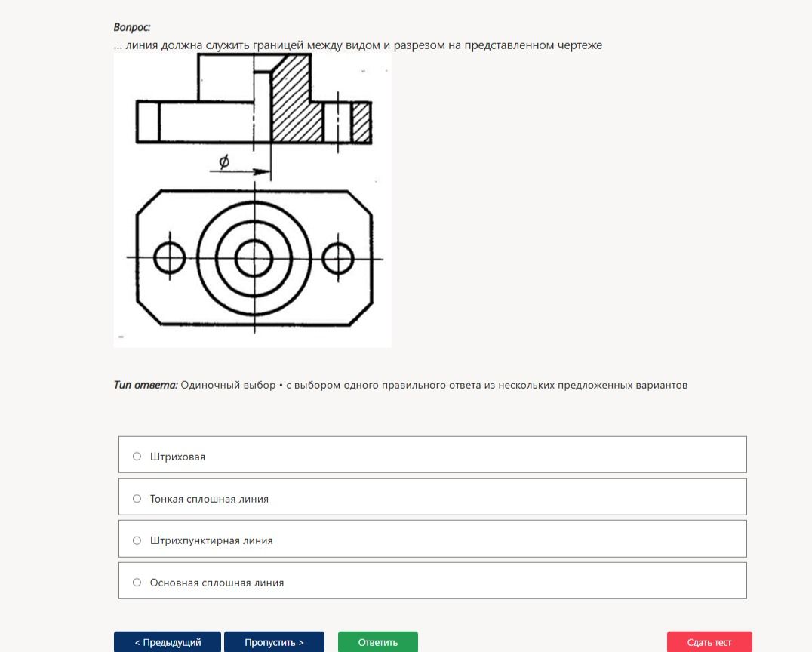Mark the "Штрихпунктирная линия" radio button
812x652 pixels.
click(137, 540)
